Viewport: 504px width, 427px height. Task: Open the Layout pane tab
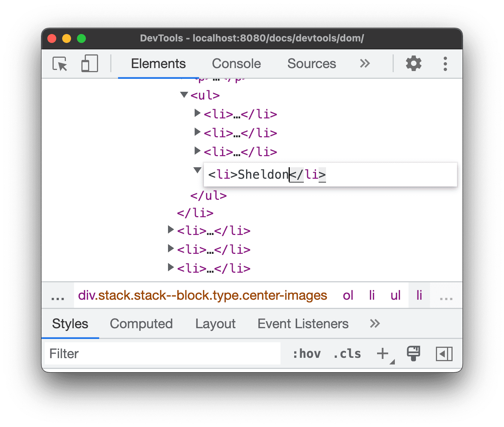point(215,324)
